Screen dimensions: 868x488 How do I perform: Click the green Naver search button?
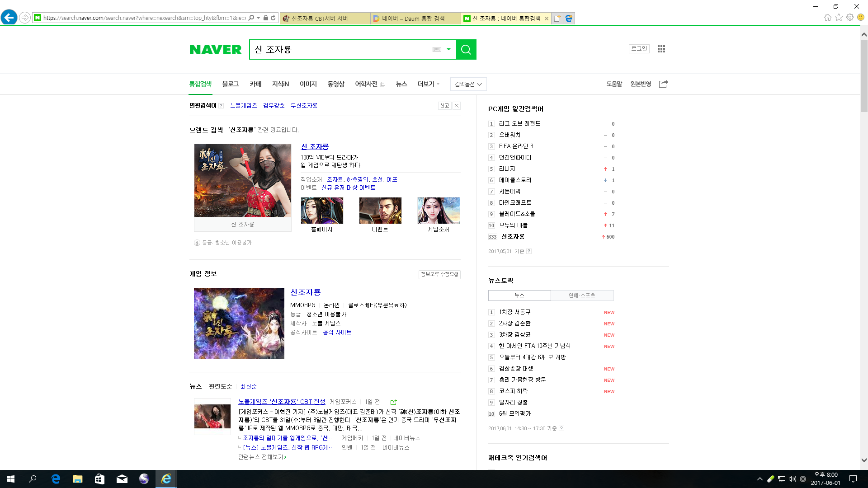tap(466, 50)
